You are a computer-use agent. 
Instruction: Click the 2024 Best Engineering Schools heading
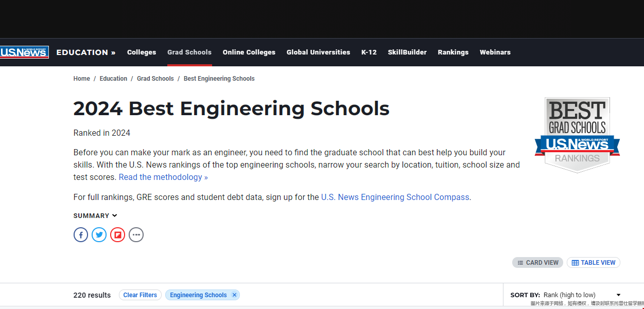coord(232,108)
